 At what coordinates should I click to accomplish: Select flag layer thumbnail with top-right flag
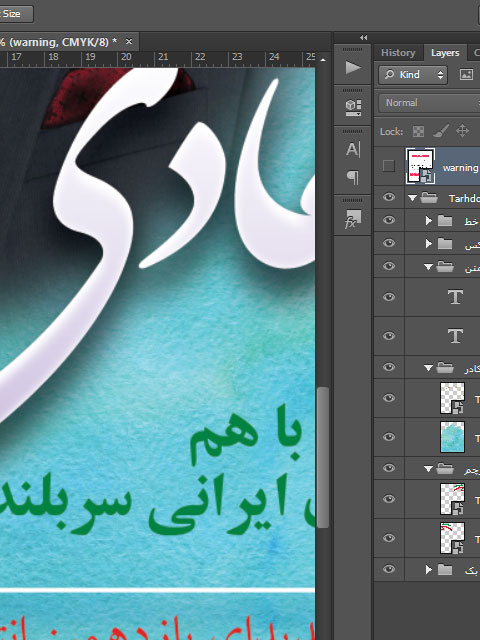[452, 499]
